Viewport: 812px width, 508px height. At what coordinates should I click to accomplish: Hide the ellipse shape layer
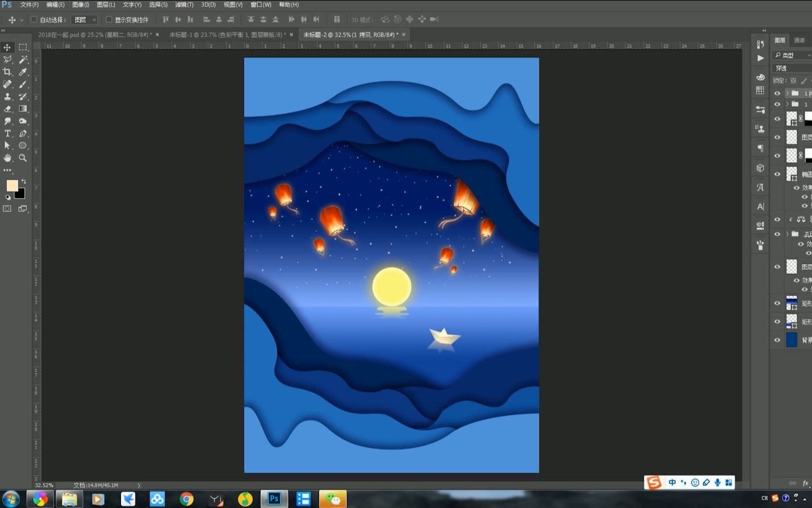click(777, 174)
